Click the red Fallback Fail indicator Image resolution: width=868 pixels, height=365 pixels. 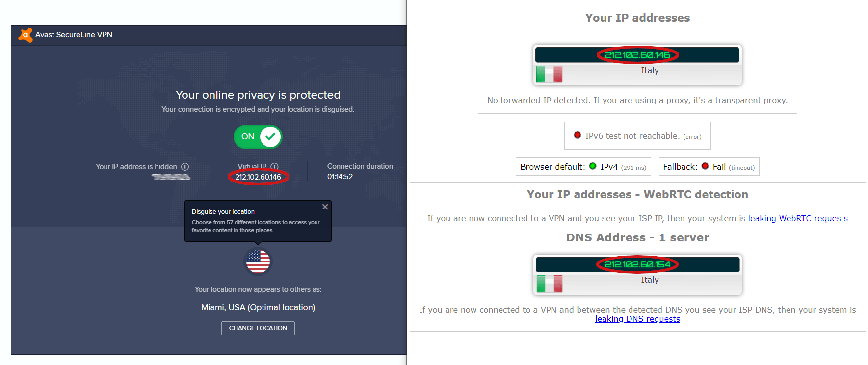[x=705, y=166]
